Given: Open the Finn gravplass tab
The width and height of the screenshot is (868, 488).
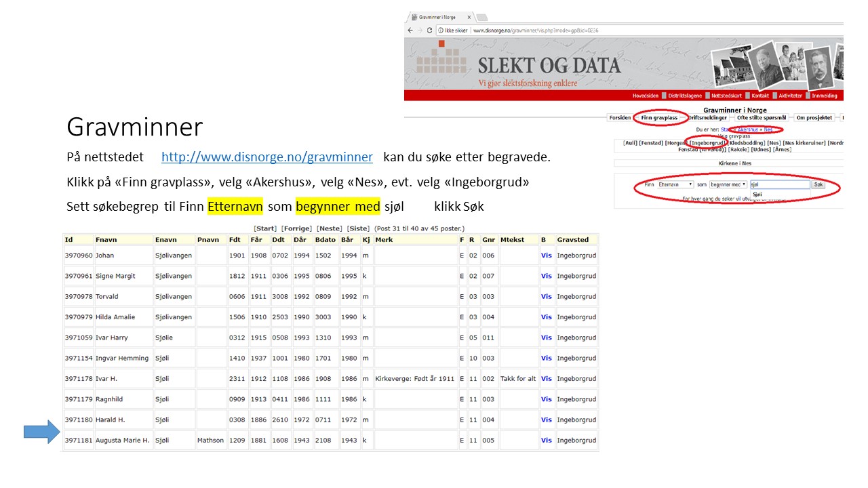Looking at the screenshot, I should point(659,118).
